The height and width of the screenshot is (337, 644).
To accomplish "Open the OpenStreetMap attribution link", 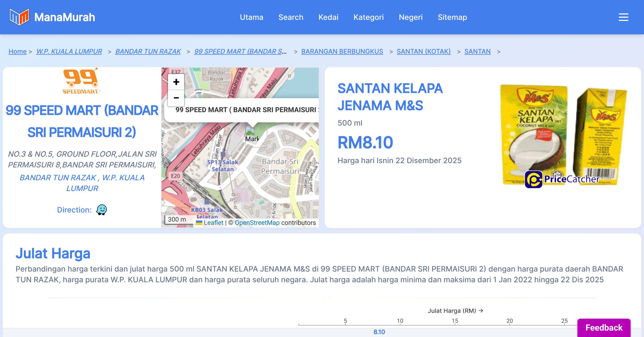I will pyautogui.click(x=257, y=223).
